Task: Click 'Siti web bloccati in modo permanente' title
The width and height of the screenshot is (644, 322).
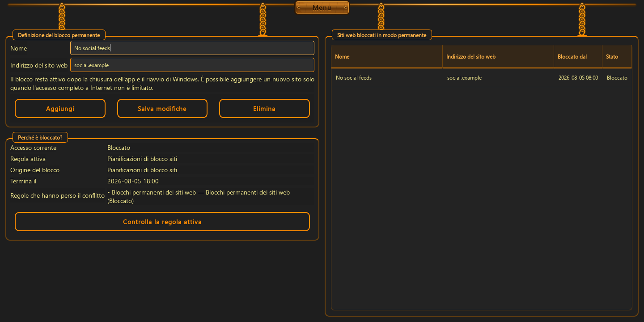Action: click(382, 35)
